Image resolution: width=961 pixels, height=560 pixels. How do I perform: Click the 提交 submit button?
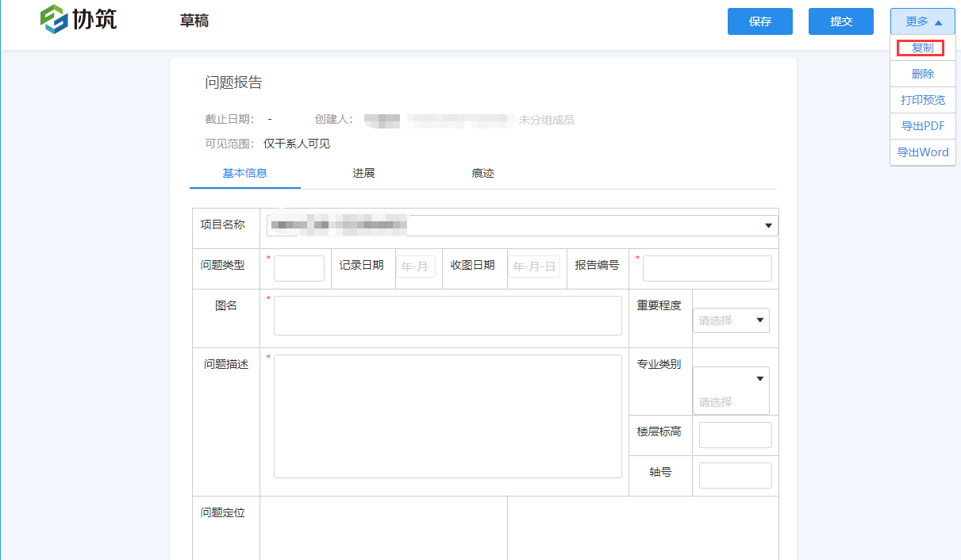pos(840,21)
